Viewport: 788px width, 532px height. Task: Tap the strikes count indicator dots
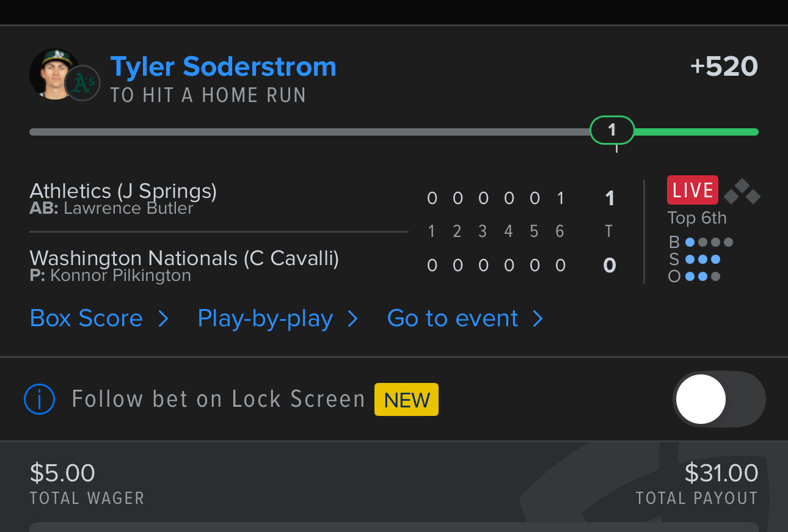click(702, 260)
